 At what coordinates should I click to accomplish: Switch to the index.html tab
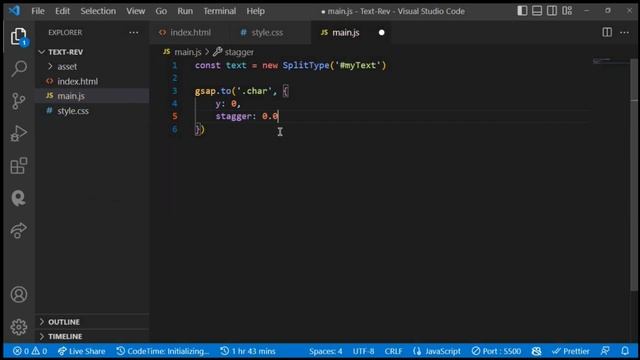[191, 32]
